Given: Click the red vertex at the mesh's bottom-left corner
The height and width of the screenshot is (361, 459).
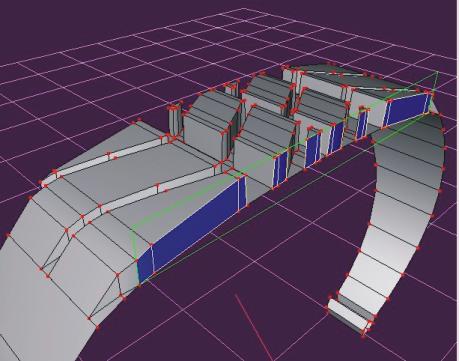Looking at the screenshot, I should tap(98, 328).
